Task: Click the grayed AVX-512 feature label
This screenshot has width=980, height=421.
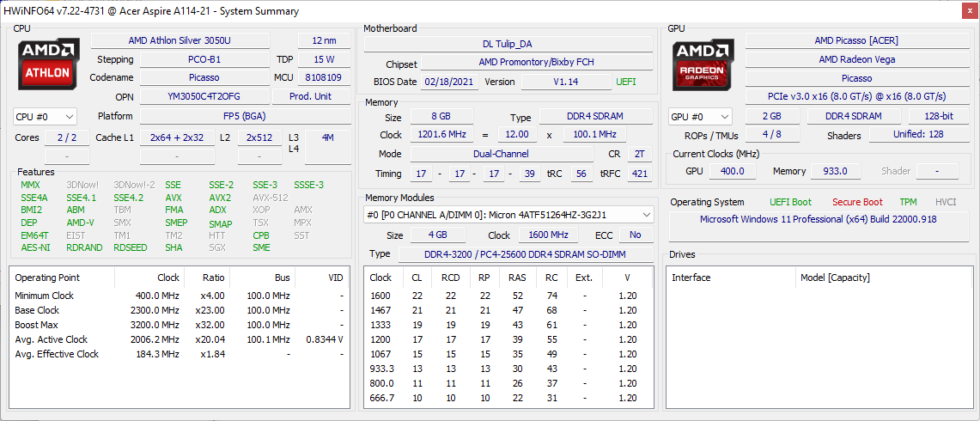Action: 271,198
